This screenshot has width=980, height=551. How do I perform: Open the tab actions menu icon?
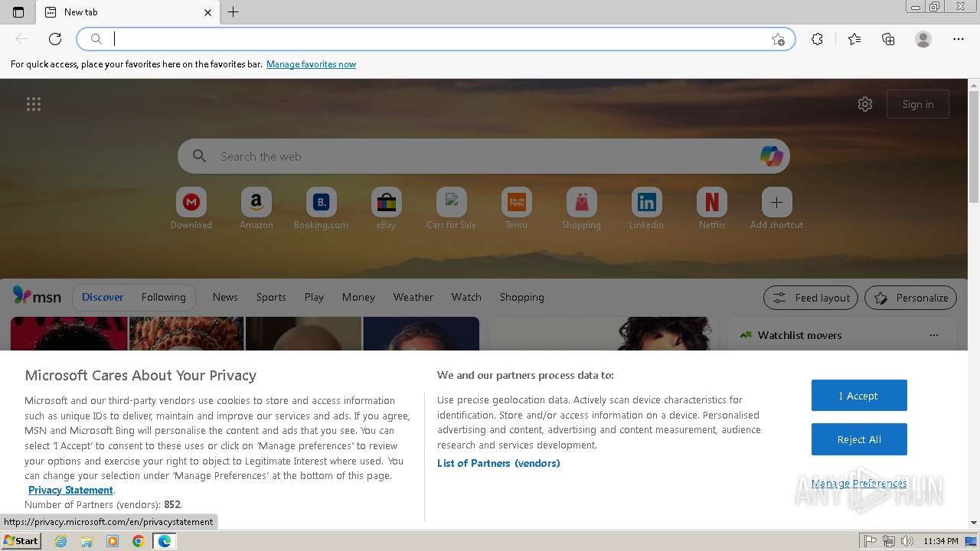click(x=18, y=12)
